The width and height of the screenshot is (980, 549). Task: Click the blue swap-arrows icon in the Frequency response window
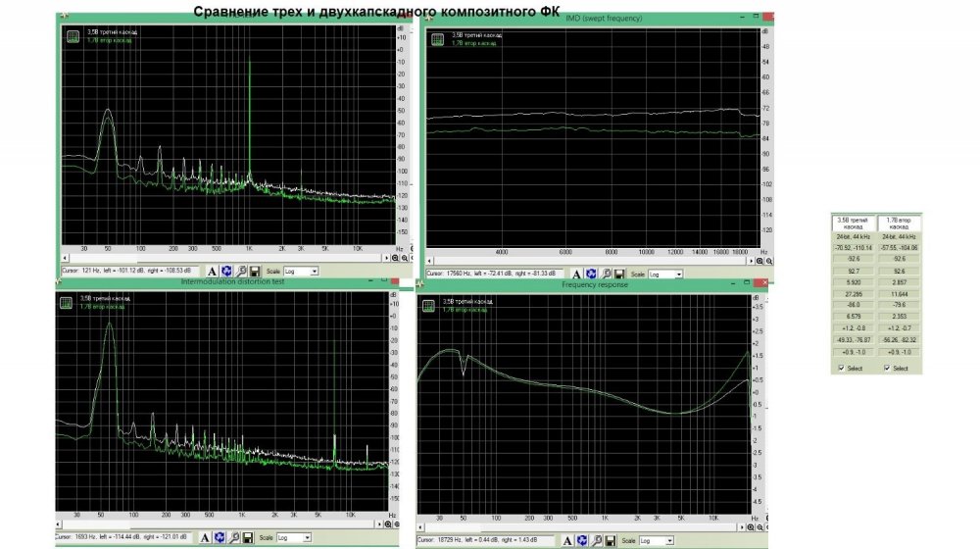tap(582, 540)
